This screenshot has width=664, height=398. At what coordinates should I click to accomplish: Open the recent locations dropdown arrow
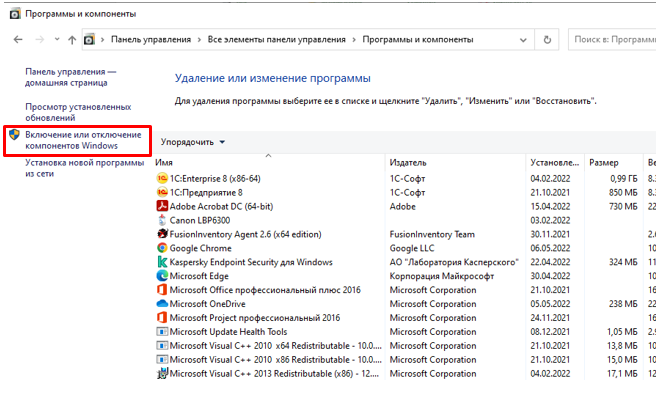(x=57, y=39)
